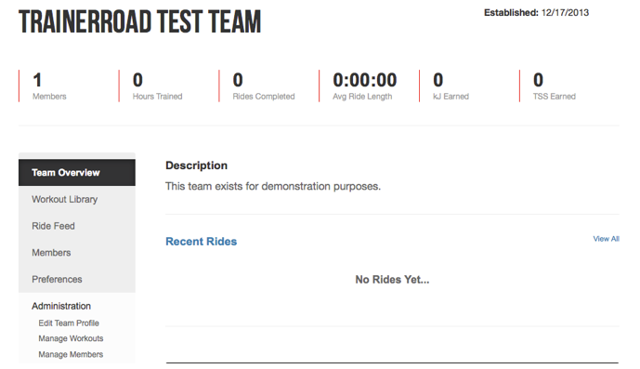Click the 1 Members stat
The height and width of the screenshot is (369, 640).
(49, 86)
